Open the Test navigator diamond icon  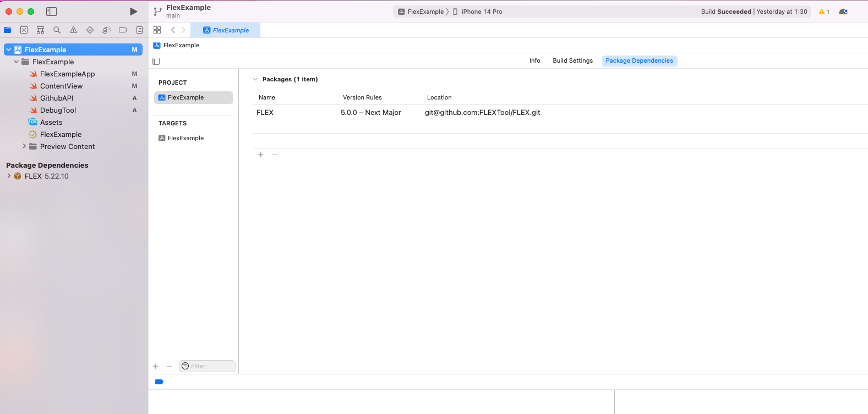[90, 30]
